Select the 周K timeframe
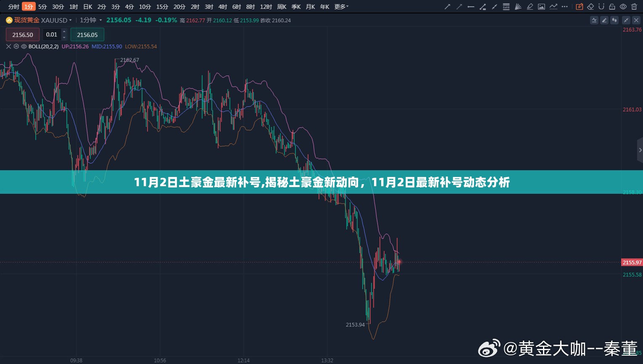Viewport: 643px width, 364px height. click(282, 7)
